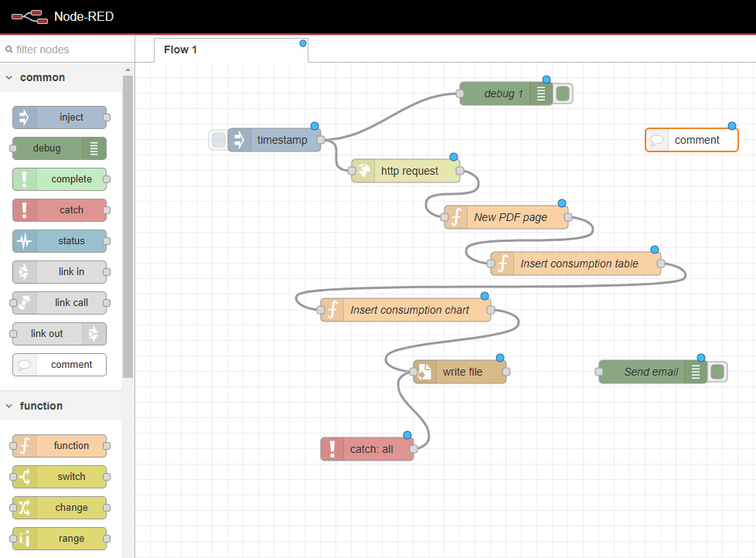
Task: Click the palette scrollbar up arrow
Action: pyautogui.click(x=128, y=70)
